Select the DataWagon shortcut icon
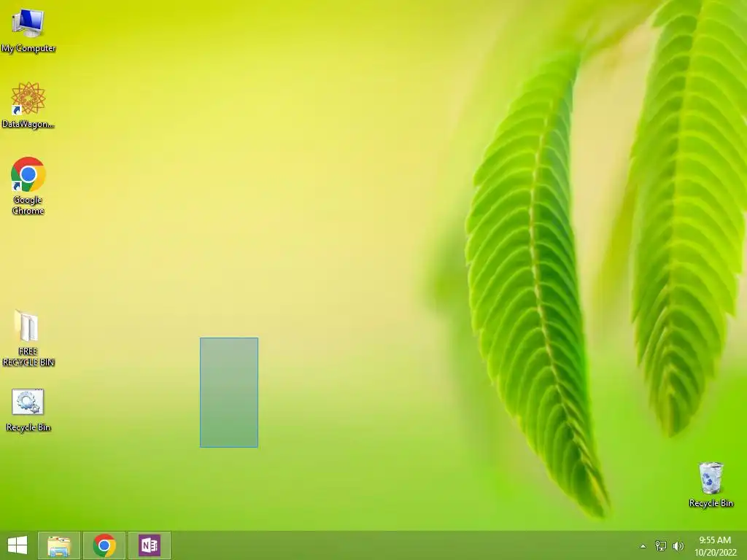The height and width of the screenshot is (560, 747). click(28, 105)
